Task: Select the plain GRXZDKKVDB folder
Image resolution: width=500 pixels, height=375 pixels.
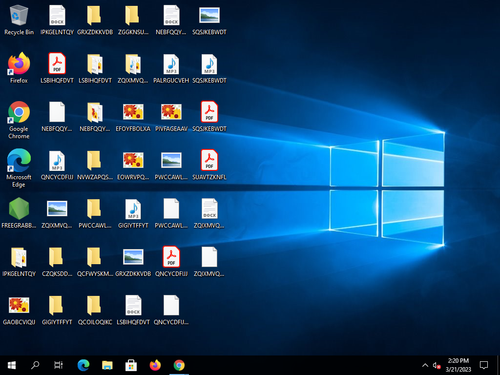Action: click(95, 20)
